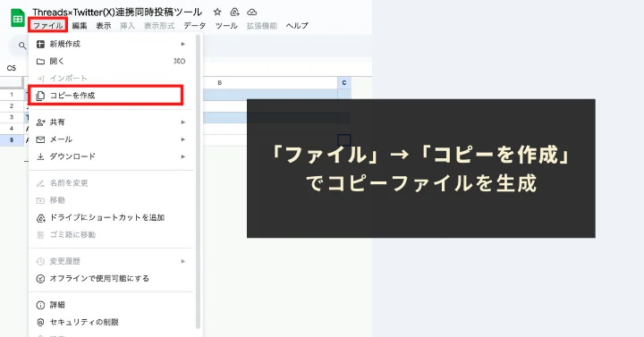Expand the 新規作成 submenu arrow

(183, 44)
